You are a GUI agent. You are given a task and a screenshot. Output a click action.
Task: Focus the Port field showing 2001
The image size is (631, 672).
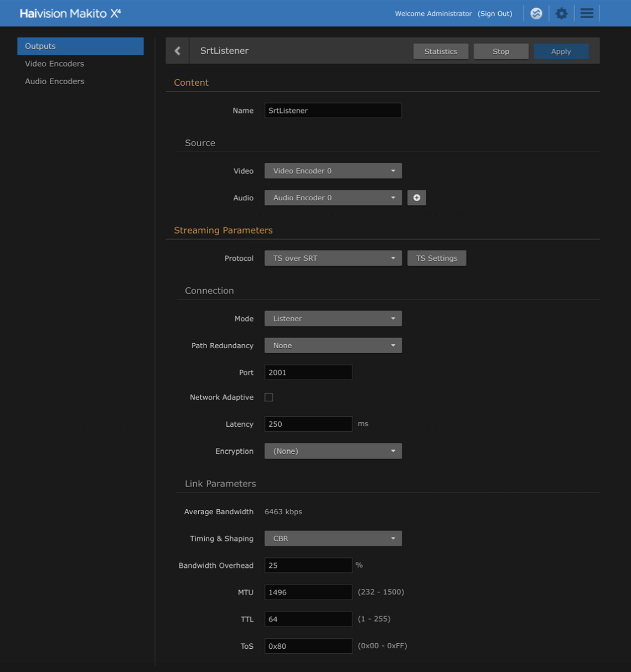[x=308, y=372]
